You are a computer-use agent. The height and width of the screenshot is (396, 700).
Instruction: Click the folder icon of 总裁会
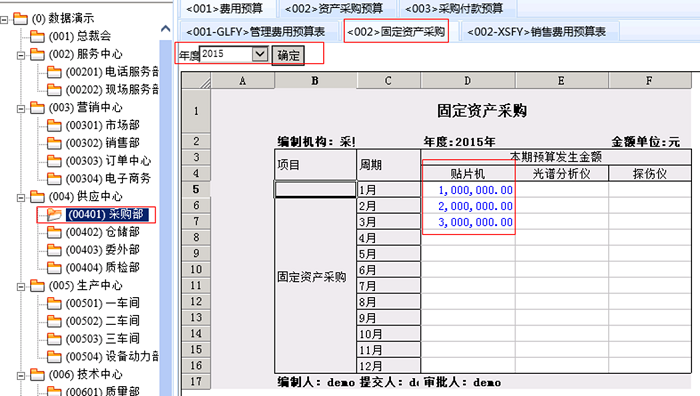(37, 36)
